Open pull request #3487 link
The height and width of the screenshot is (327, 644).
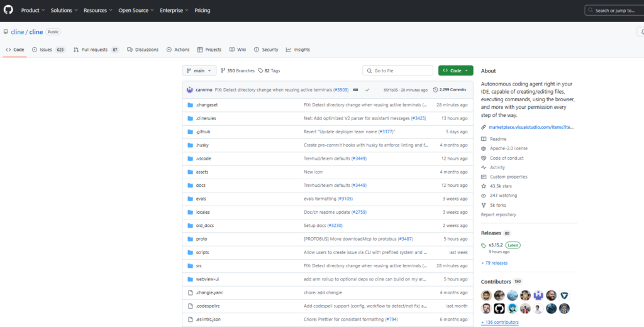[406, 239]
